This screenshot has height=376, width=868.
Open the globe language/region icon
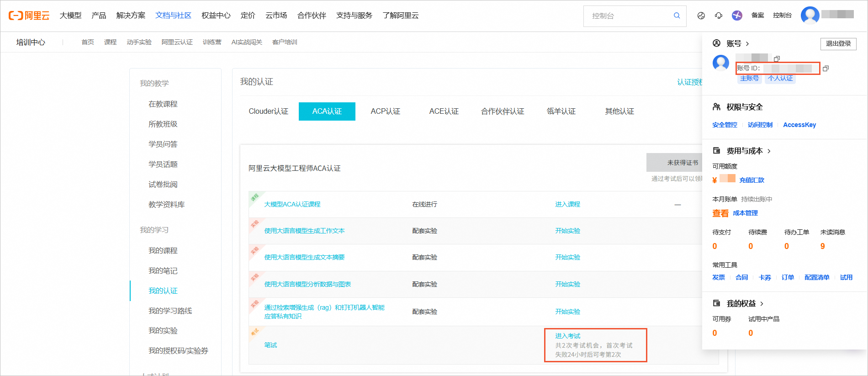click(701, 16)
